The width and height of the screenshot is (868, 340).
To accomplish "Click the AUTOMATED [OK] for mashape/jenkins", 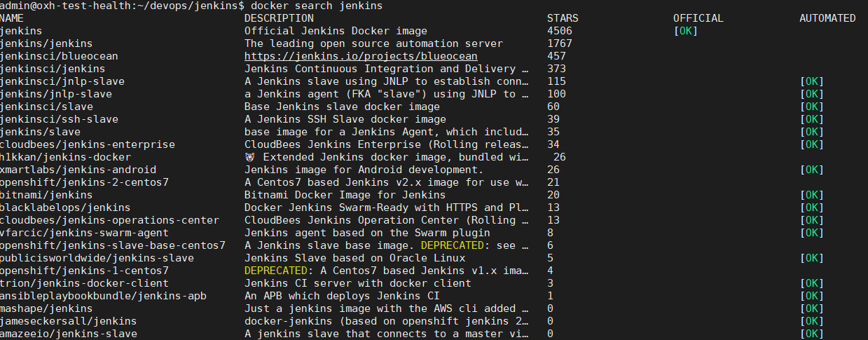I will tap(812, 308).
